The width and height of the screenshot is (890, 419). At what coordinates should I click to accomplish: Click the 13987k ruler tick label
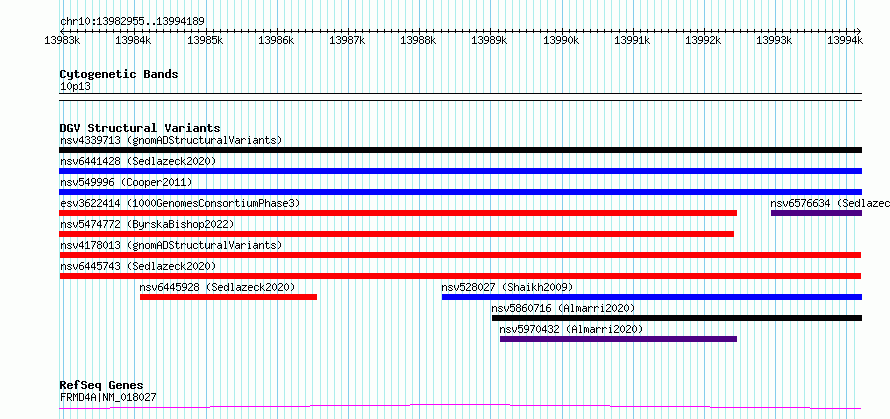click(347, 40)
